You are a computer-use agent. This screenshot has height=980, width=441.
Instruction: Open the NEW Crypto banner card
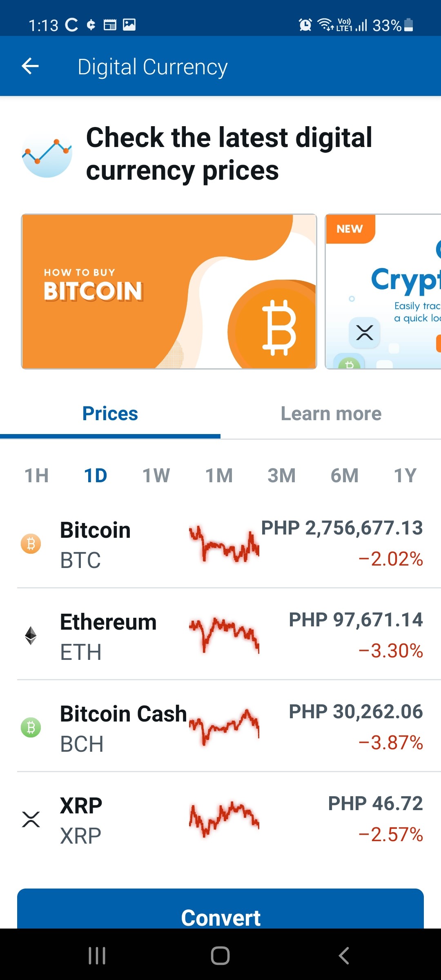[x=383, y=292]
